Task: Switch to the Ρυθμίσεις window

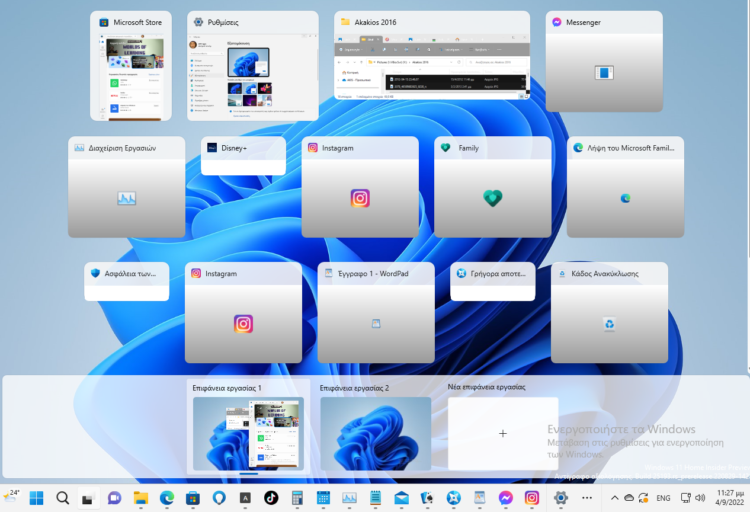Action: (253, 66)
